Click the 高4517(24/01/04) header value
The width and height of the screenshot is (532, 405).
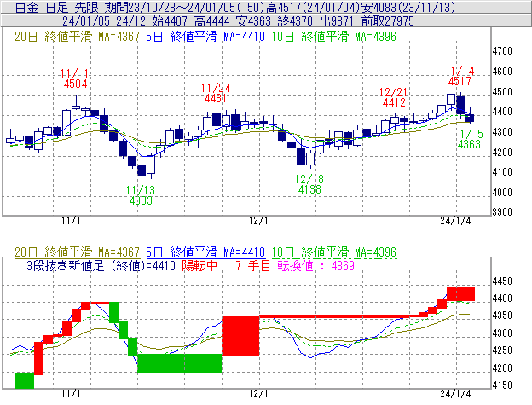pos(313,7)
